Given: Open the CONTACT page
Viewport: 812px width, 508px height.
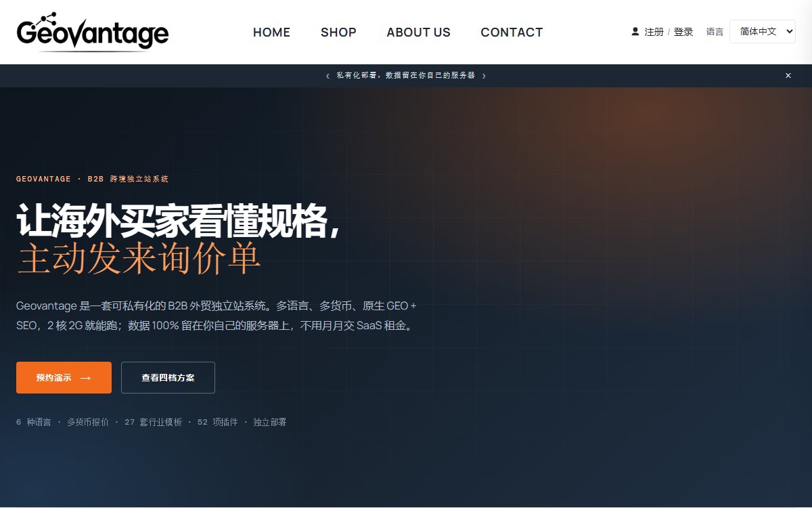Looking at the screenshot, I should [x=512, y=33].
